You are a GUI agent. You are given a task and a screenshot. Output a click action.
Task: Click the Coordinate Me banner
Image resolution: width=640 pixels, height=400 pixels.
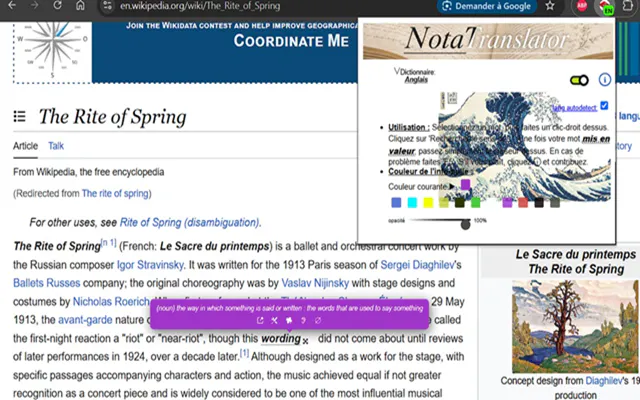click(x=291, y=41)
